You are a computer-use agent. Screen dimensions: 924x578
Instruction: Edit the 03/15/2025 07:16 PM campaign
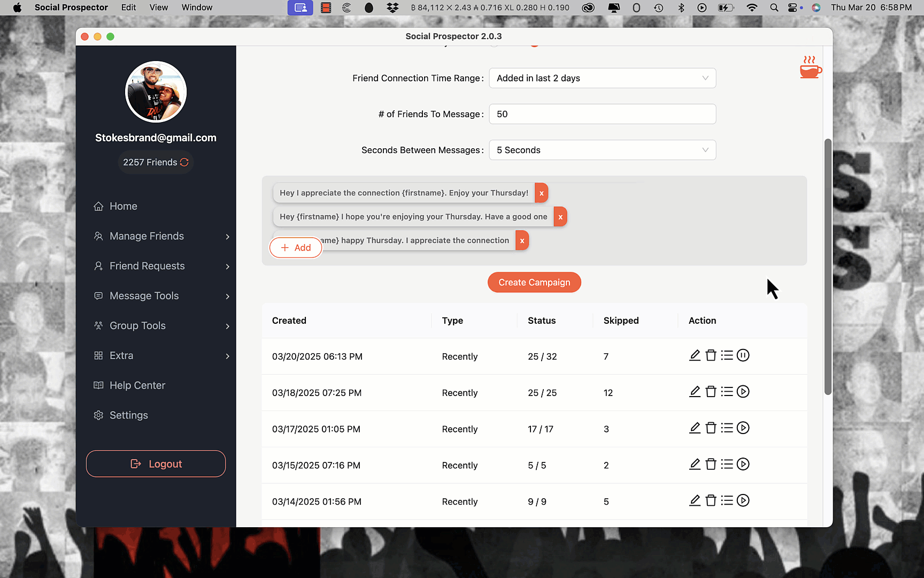695,464
